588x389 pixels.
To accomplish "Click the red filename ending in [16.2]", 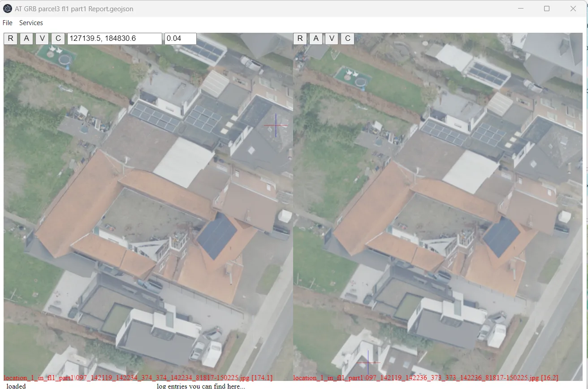I will pyautogui.click(x=426, y=378).
